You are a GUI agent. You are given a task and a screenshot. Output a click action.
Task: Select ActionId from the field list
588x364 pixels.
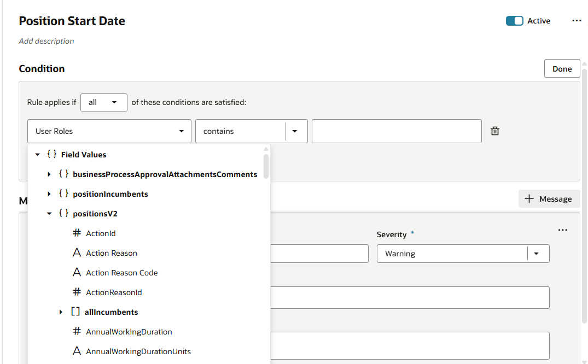click(101, 233)
